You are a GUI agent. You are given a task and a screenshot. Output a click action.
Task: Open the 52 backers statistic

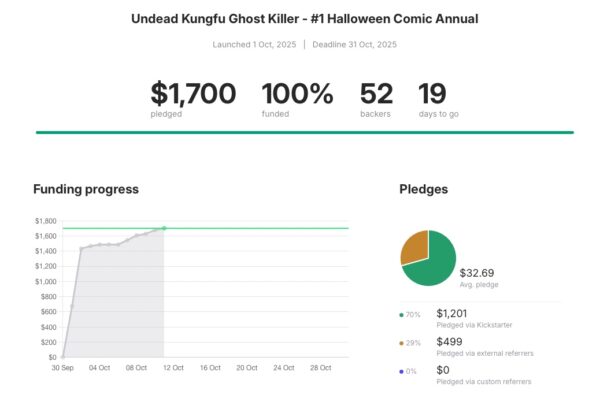pos(376,95)
